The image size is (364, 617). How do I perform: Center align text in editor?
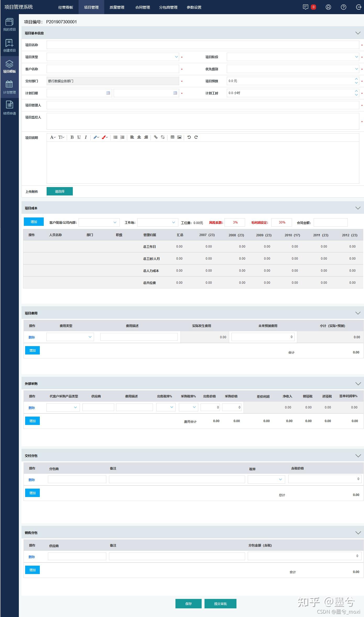[x=139, y=137]
